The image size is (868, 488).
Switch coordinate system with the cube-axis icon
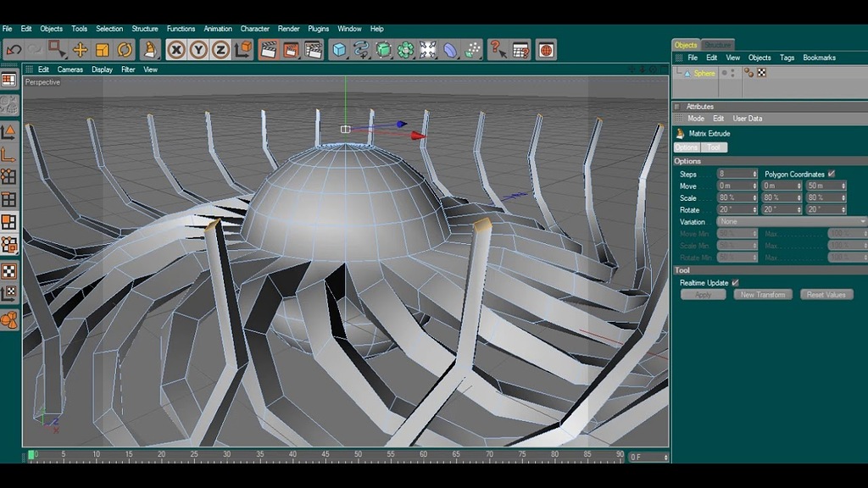[243, 50]
